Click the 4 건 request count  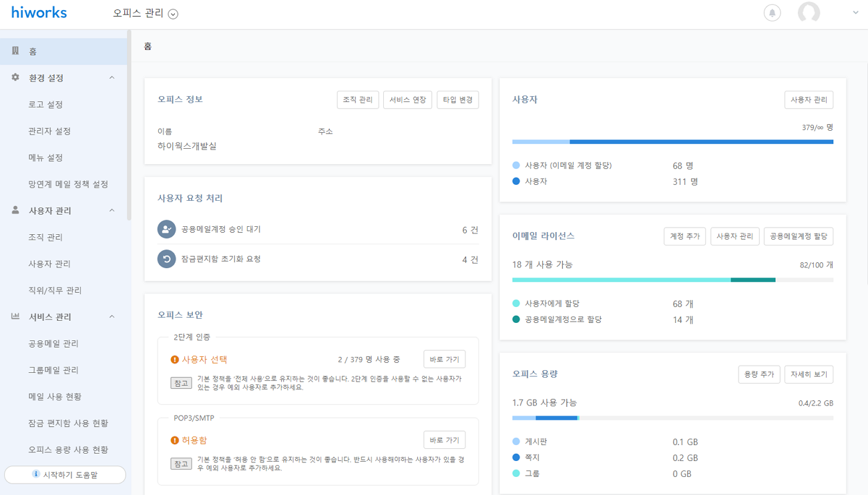470,260
